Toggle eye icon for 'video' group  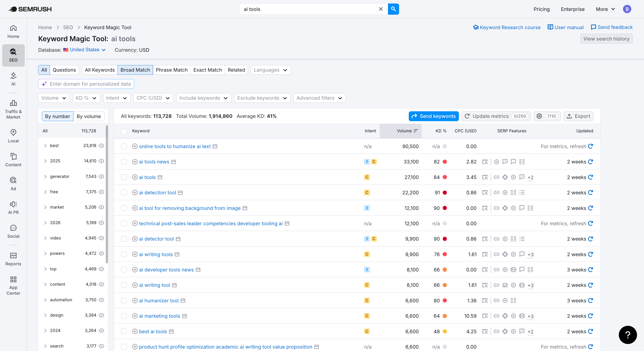[101, 238]
